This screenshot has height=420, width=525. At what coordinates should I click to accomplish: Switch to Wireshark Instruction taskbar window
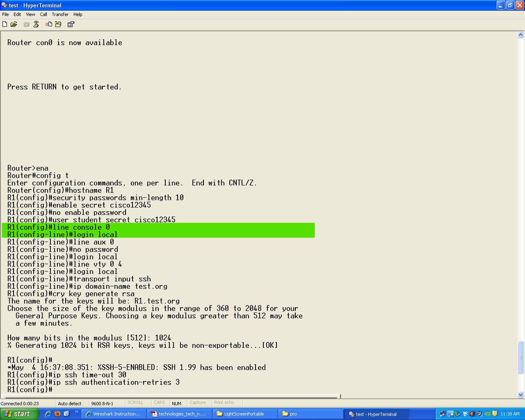114,414
